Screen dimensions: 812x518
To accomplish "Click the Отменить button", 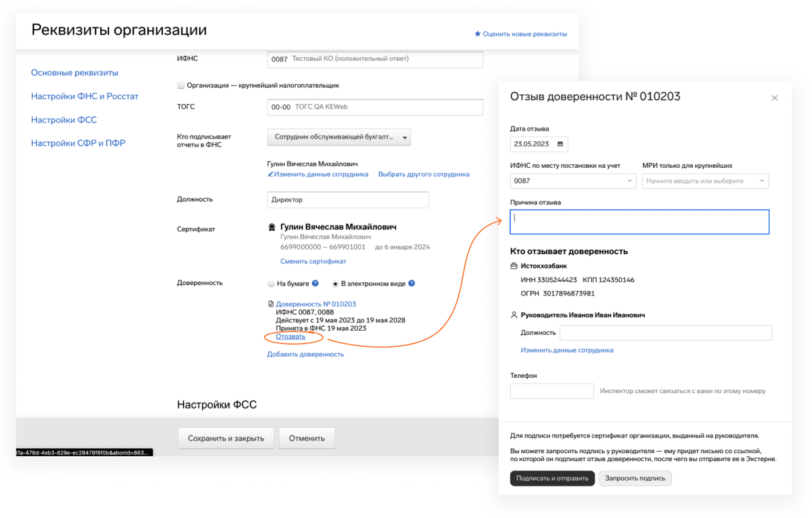I will [307, 438].
